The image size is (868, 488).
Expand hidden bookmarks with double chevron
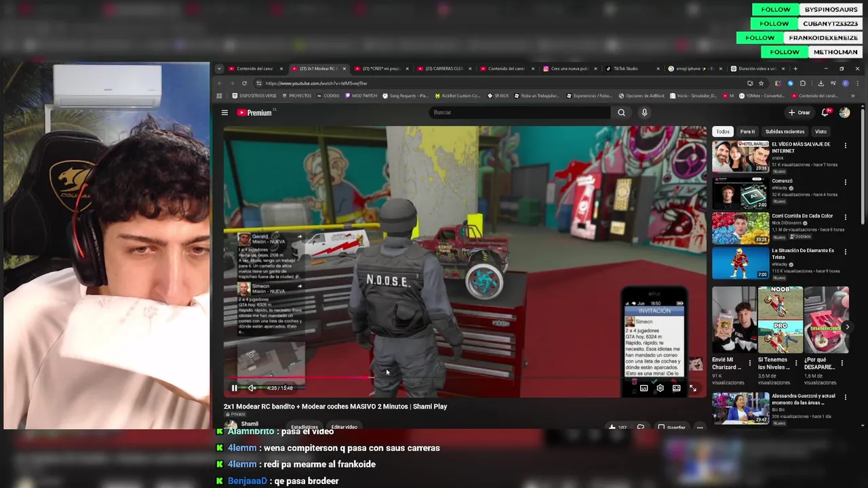[852, 96]
